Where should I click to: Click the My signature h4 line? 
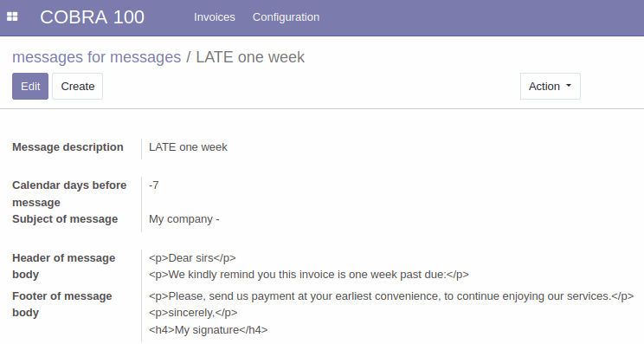click(x=209, y=330)
